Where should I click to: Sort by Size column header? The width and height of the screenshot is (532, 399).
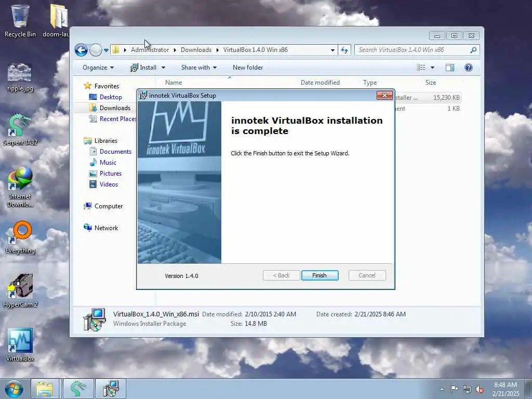(431, 83)
